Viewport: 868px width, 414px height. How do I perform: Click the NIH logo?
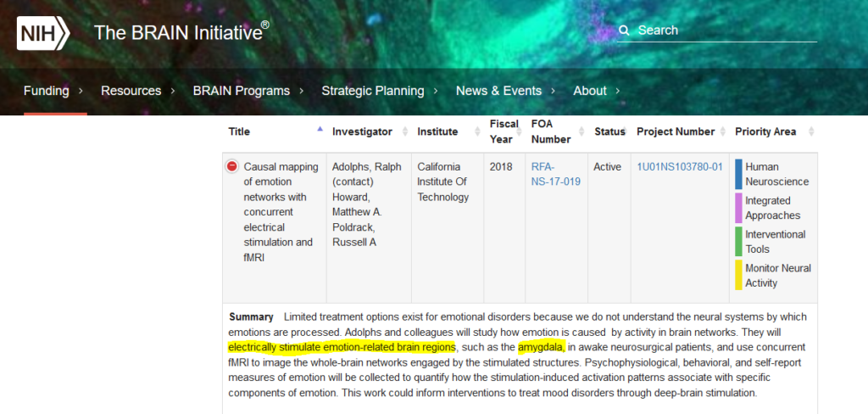pyautogui.click(x=43, y=33)
